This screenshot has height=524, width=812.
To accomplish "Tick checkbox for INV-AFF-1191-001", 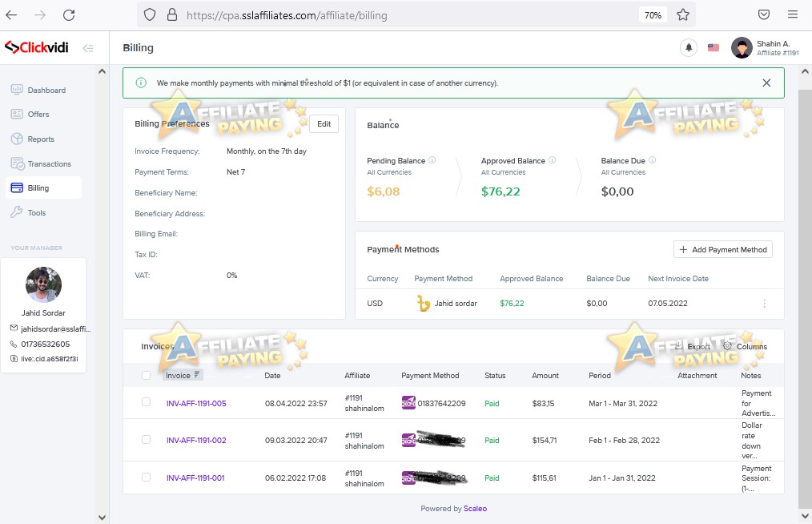I will point(146,478).
